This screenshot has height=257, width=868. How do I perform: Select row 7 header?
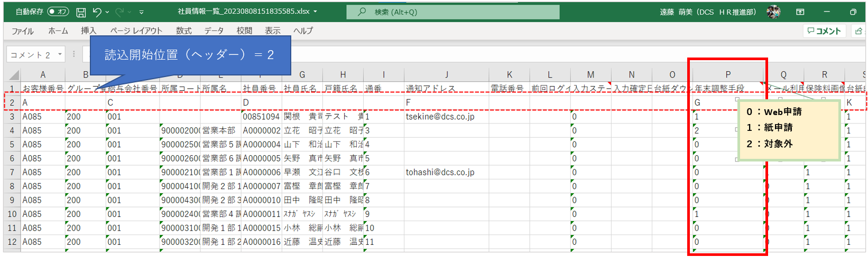coord(12,173)
